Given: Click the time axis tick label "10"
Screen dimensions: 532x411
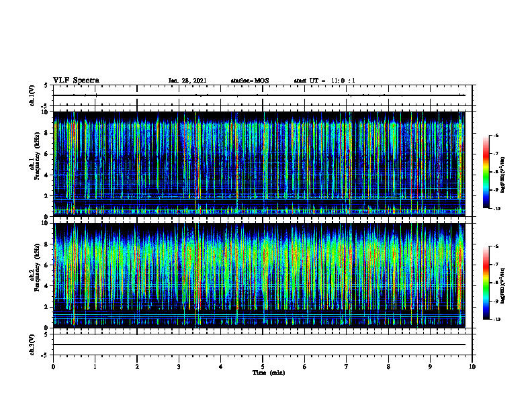Looking at the screenshot, I should (x=472, y=367).
